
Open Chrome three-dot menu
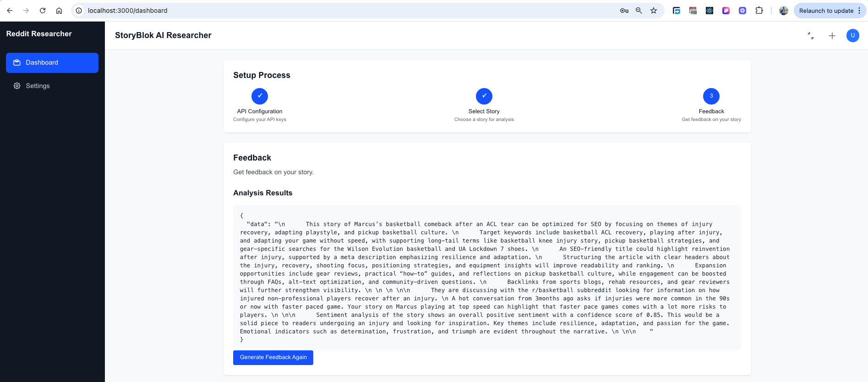(x=859, y=11)
